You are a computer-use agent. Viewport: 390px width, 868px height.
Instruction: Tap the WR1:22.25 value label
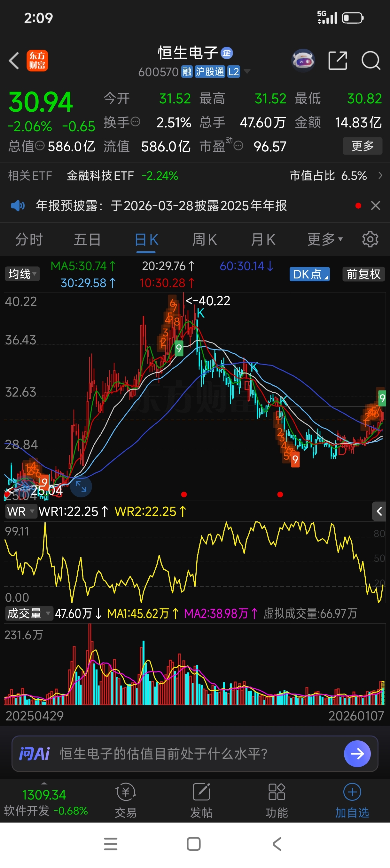click(74, 511)
